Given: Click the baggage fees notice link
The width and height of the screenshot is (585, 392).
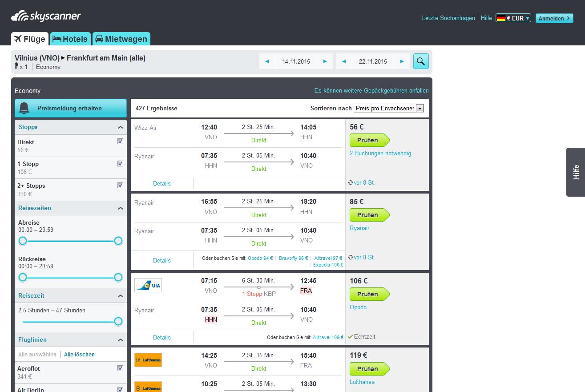Looking at the screenshot, I should [371, 90].
